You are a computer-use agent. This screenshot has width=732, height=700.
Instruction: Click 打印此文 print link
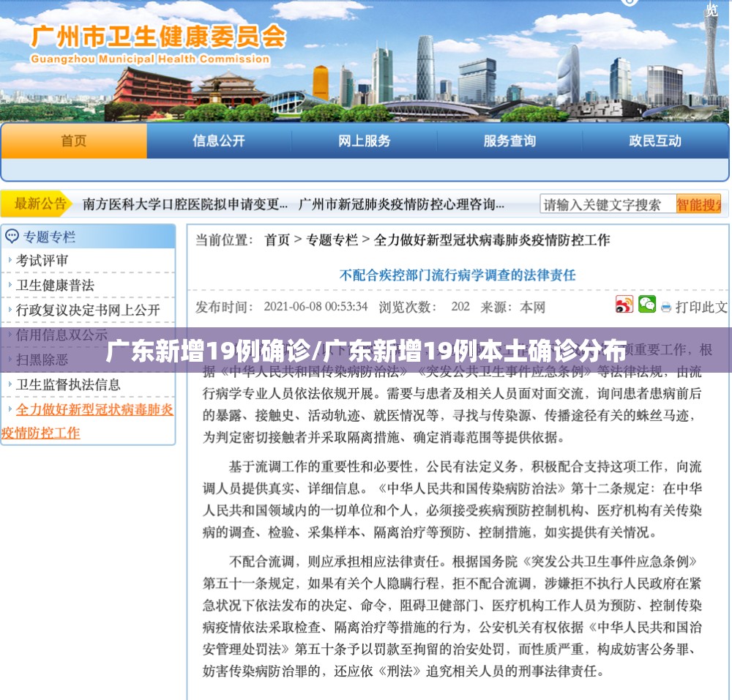[x=701, y=308]
